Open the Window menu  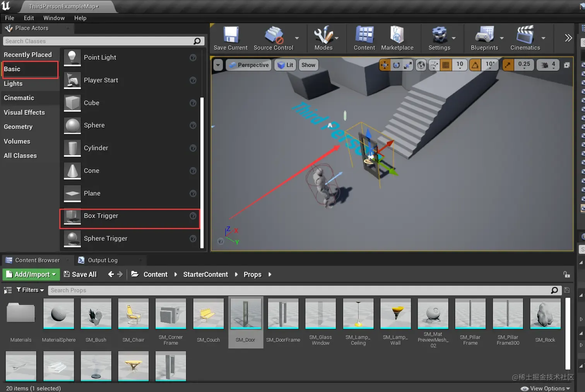[x=54, y=18]
